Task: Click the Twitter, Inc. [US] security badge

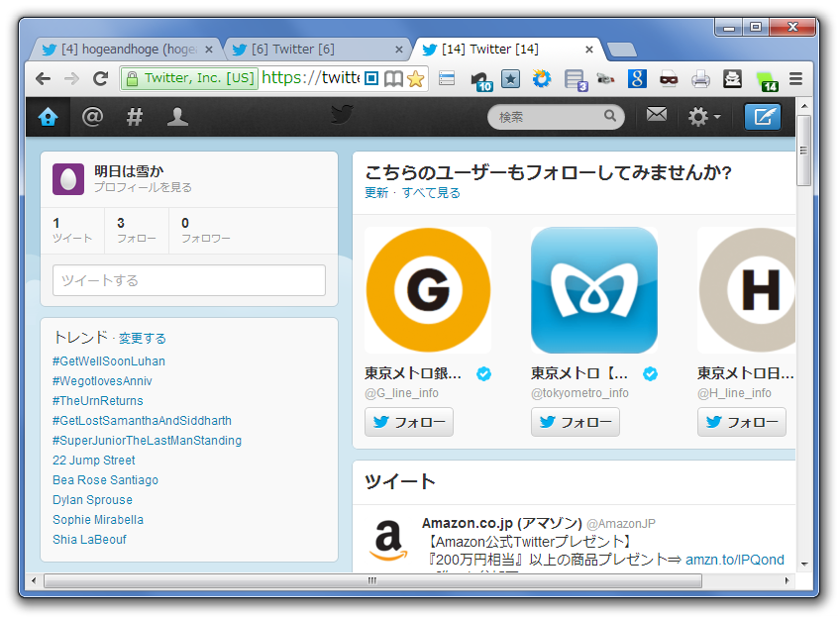Action: (189, 78)
